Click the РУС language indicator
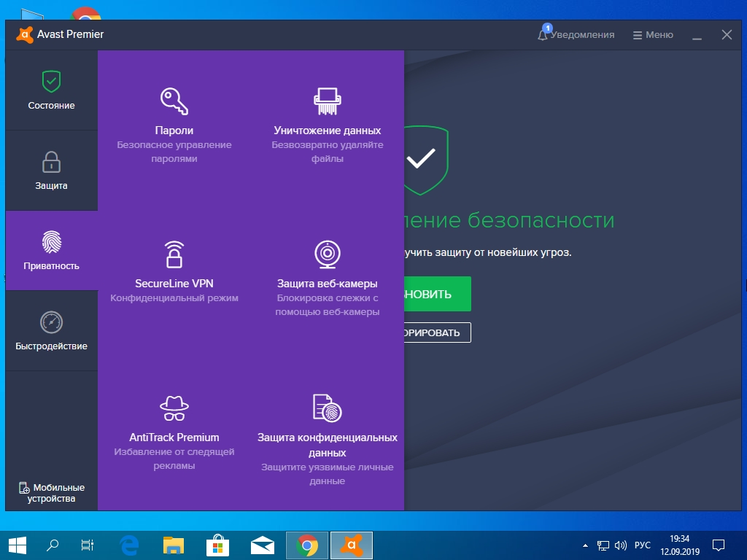Screen dimensions: 747x560 (x=642, y=545)
